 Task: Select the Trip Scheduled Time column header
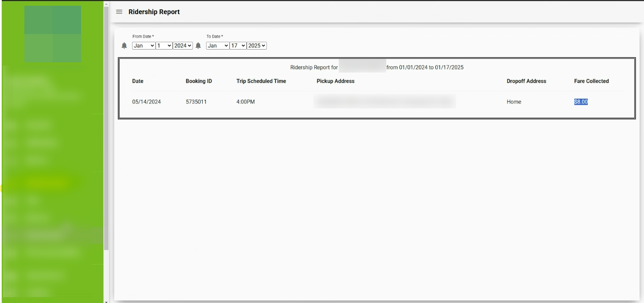(261, 81)
